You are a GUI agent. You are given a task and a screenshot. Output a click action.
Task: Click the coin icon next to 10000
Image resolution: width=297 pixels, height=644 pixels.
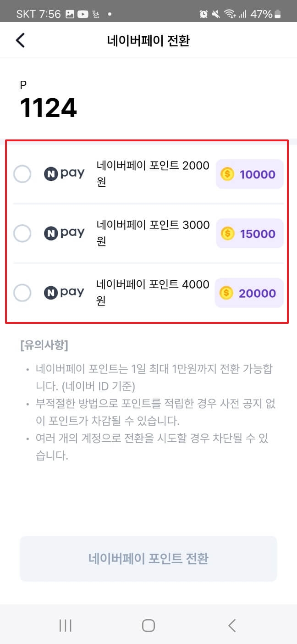point(228,174)
